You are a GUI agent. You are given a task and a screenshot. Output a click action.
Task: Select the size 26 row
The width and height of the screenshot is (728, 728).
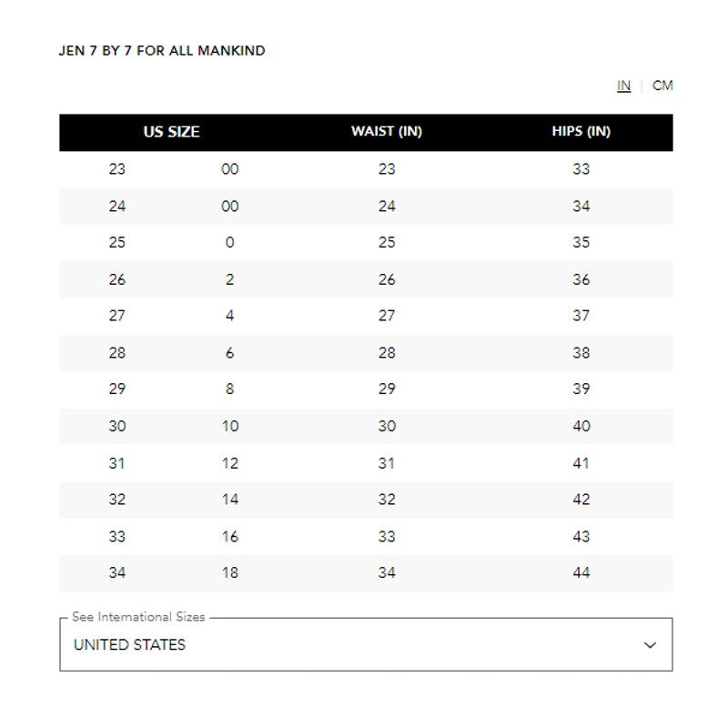pos(366,279)
